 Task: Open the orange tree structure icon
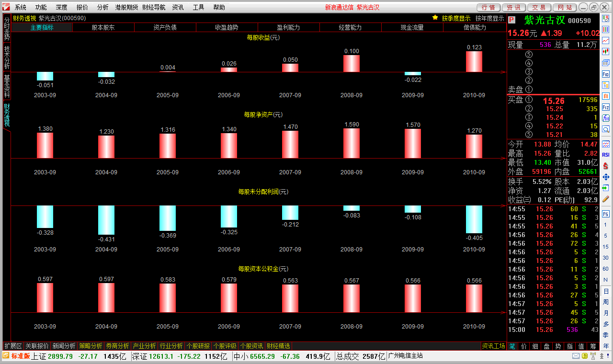pyautogui.click(x=606, y=85)
